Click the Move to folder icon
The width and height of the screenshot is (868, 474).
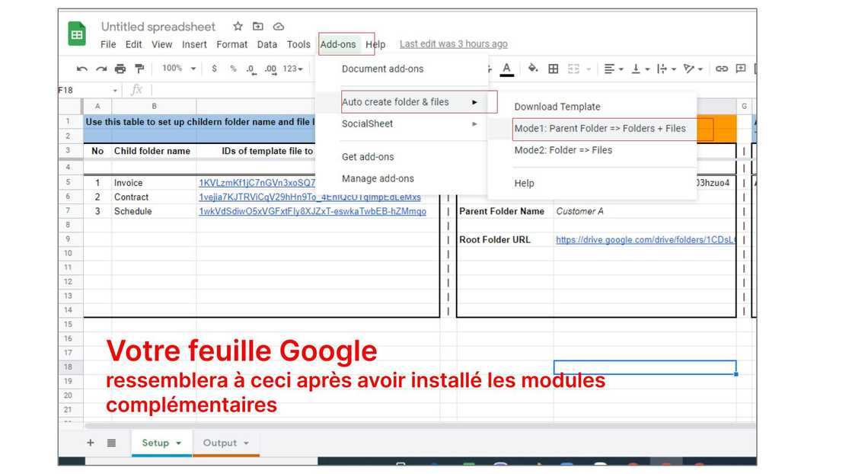258,26
